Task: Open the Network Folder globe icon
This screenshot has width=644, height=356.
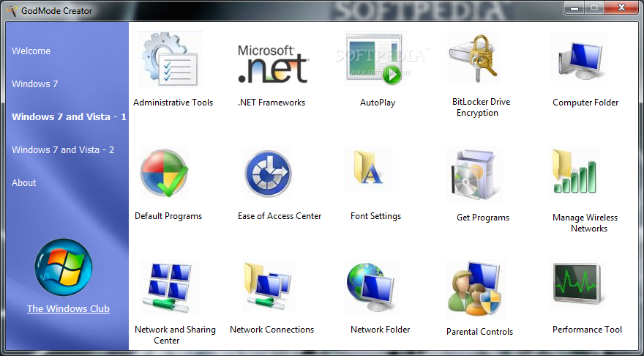Action: tap(372, 286)
